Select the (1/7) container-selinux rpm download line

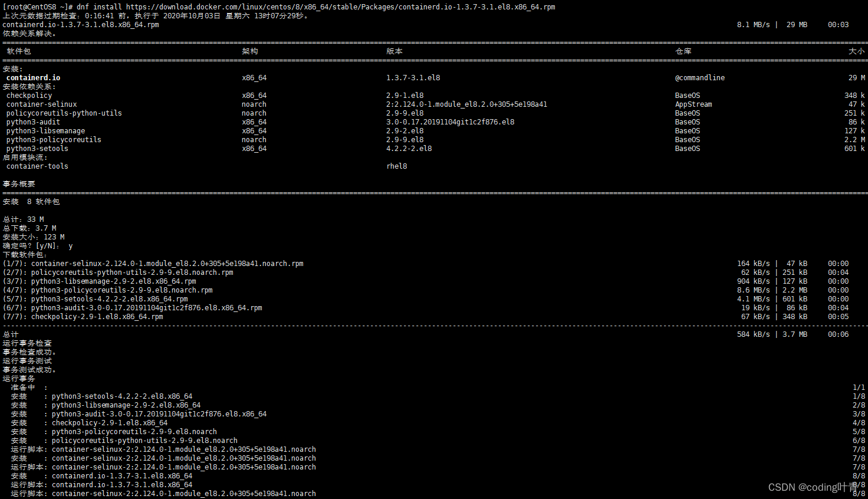click(153, 264)
